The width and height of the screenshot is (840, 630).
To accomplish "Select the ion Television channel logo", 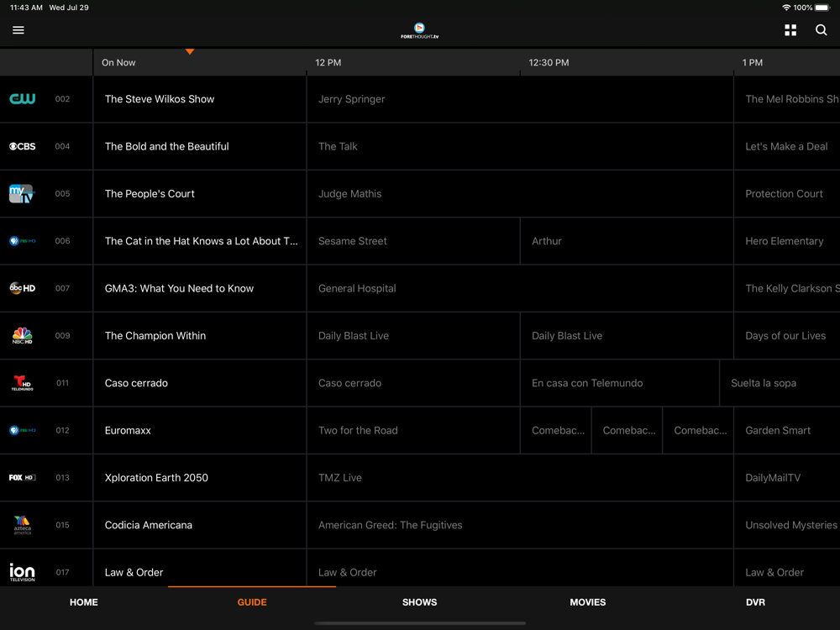I will click(x=23, y=572).
